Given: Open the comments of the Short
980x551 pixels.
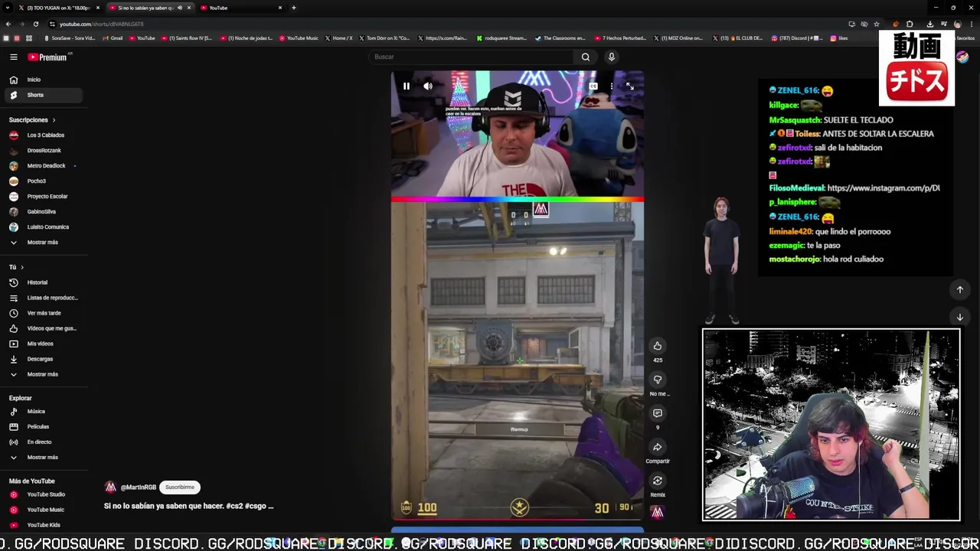Looking at the screenshot, I should [657, 413].
